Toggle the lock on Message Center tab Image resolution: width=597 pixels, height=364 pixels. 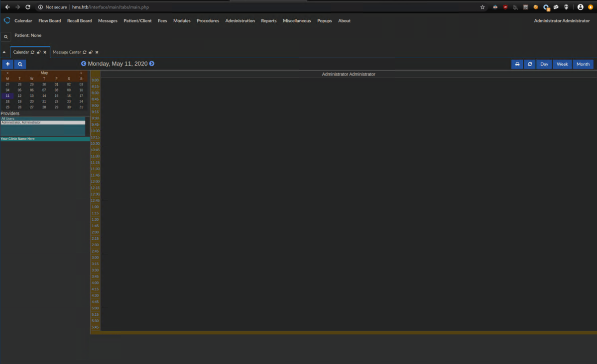91,52
